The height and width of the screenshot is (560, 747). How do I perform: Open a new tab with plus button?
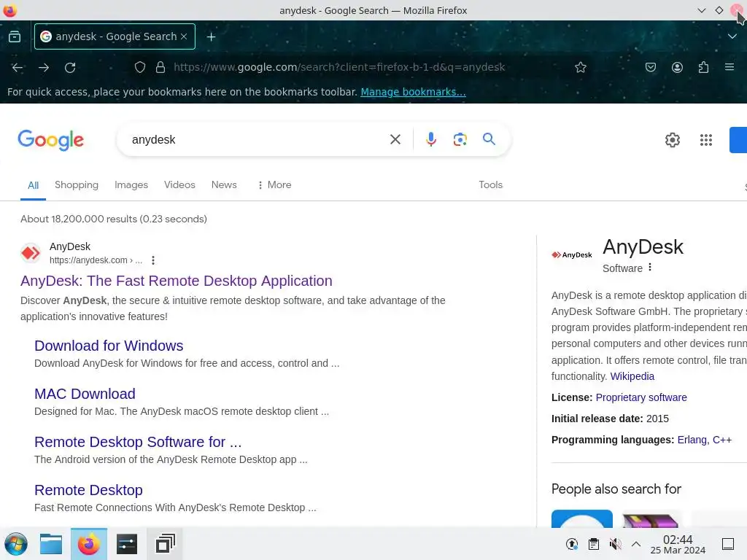click(x=211, y=36)
